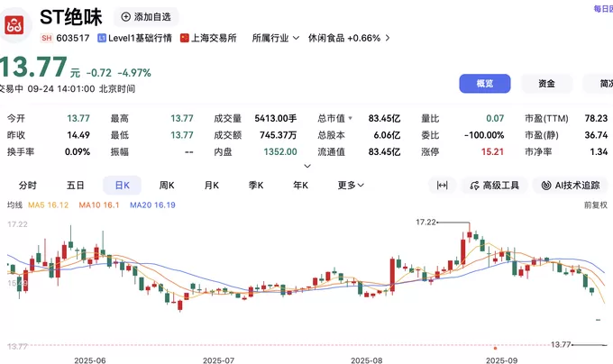613x364 pixels.
Task: Select the 月K chart tab
Action: 212,185
